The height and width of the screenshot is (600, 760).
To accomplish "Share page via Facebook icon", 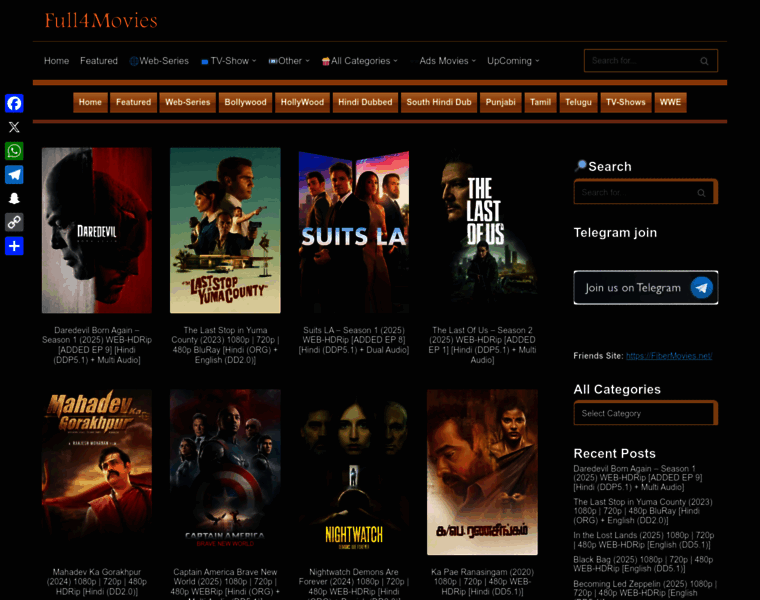I will (14, 103).
